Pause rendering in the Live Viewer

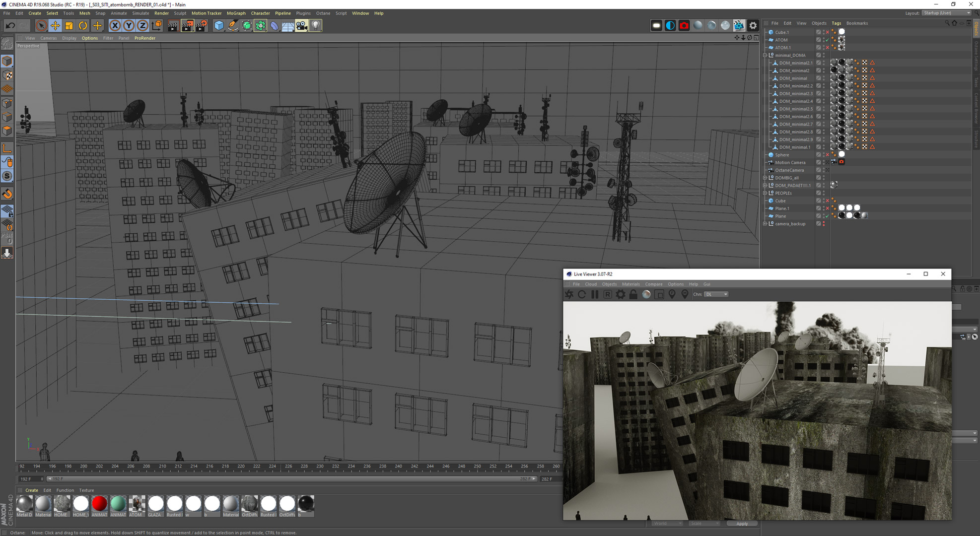point(595,294)
